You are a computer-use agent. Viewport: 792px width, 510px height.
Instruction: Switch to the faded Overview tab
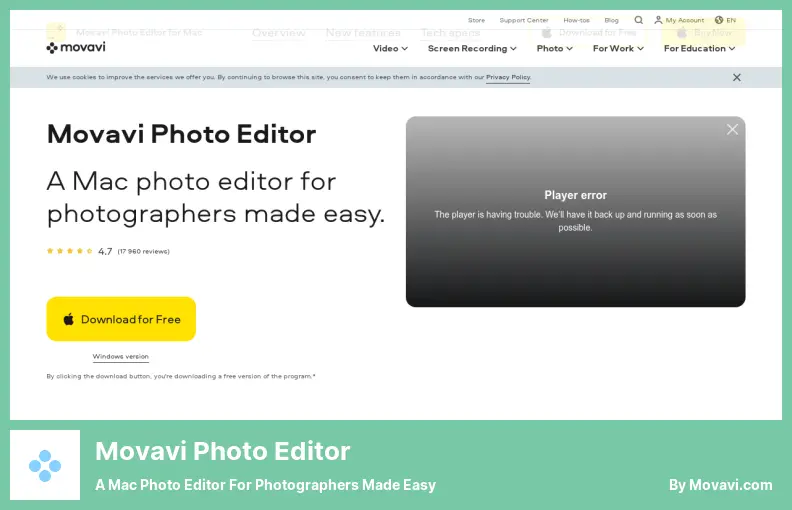(x=279, y=33)
